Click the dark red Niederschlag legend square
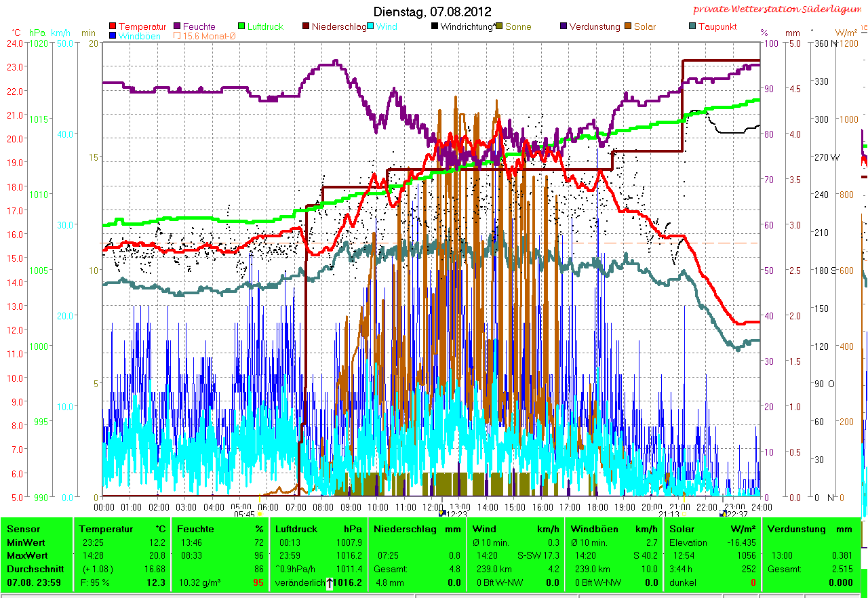This screenshot has height=598, width=868. point(306,27)
